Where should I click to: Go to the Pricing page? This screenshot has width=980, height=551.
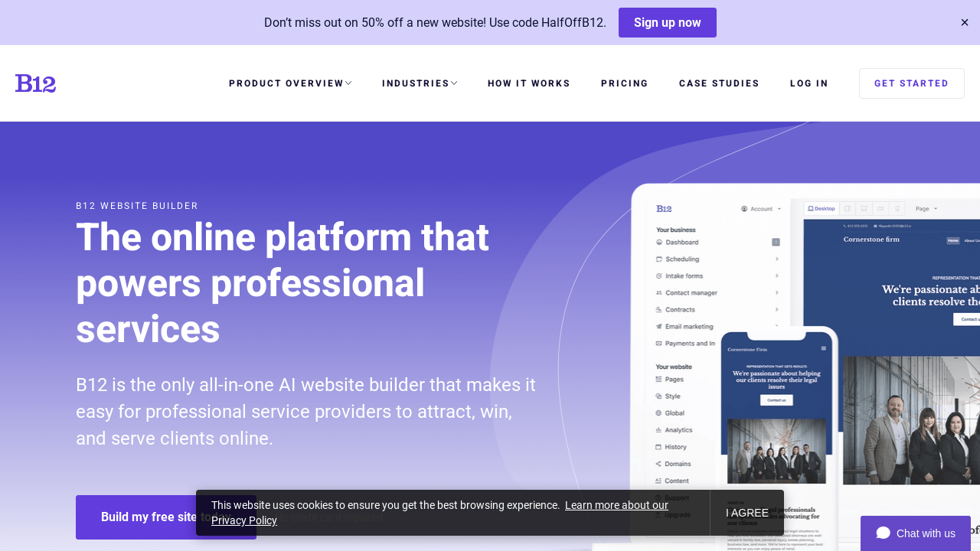[625, 83]
